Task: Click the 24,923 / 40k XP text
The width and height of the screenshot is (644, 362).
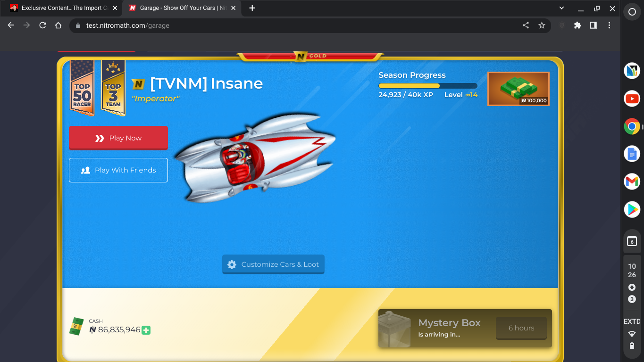Action: [x=406, y=95]
